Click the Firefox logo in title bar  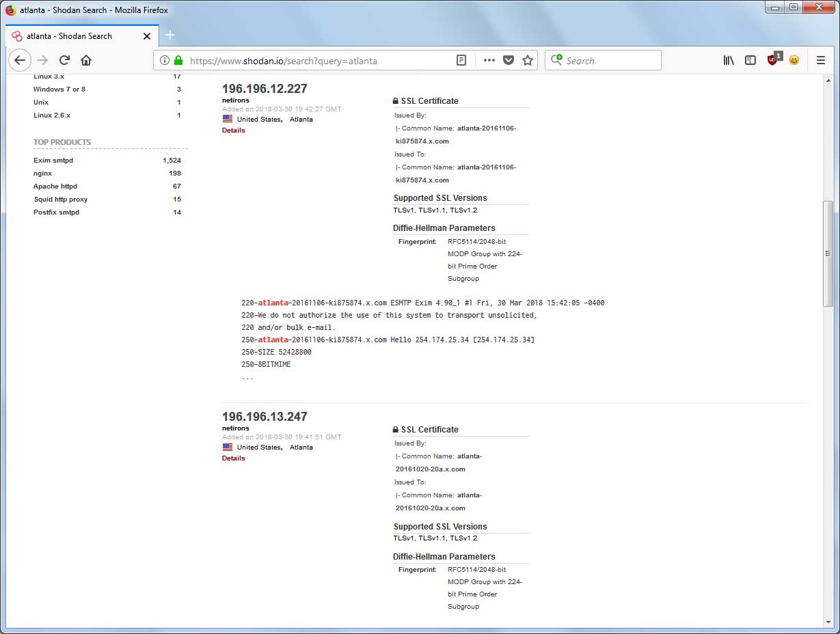pyautogui.click(x=10, y=10)
